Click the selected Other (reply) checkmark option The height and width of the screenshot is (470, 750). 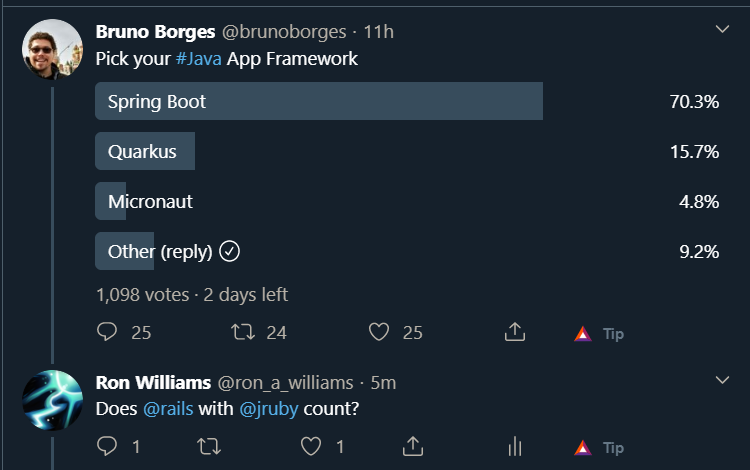click(x=230, y=251)
